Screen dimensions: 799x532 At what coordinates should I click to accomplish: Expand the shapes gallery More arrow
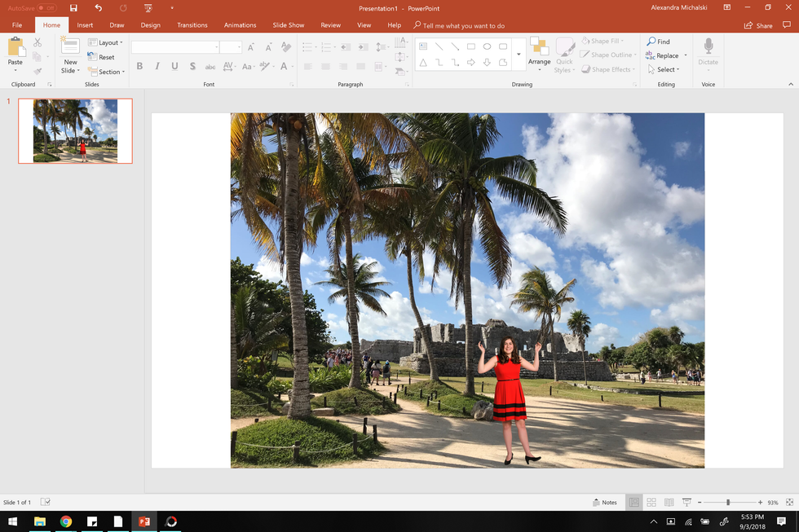pos(519,55)
